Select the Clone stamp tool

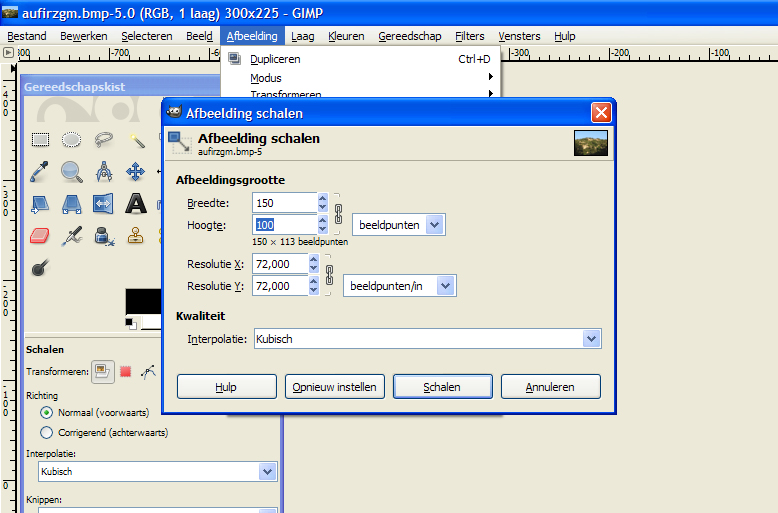pyautogui.click(x=135, y=236)
